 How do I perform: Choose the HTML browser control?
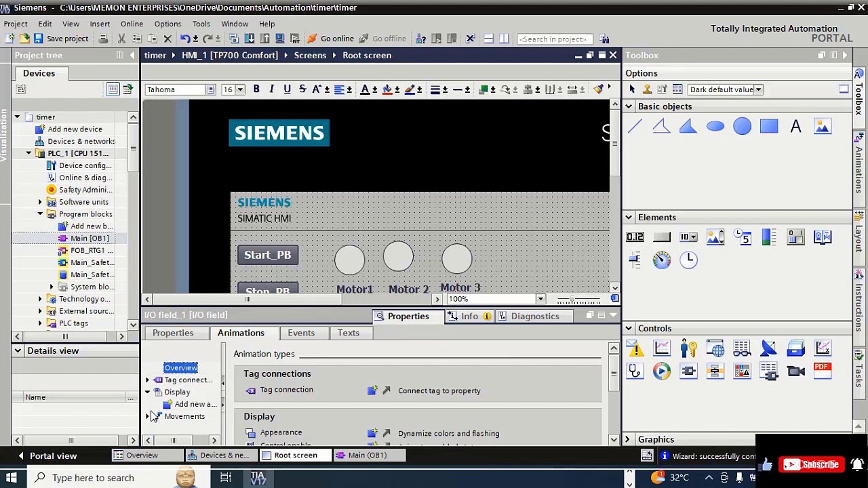(x=715, y=348)
